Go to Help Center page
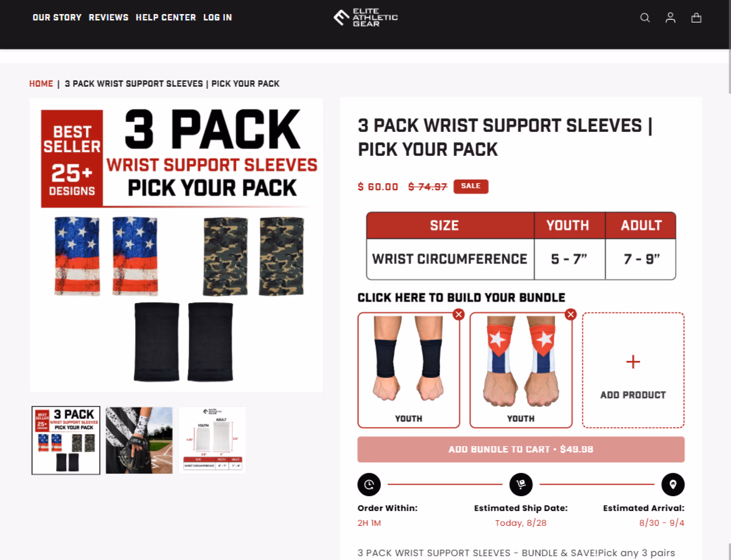 click(x=166, y=17)
